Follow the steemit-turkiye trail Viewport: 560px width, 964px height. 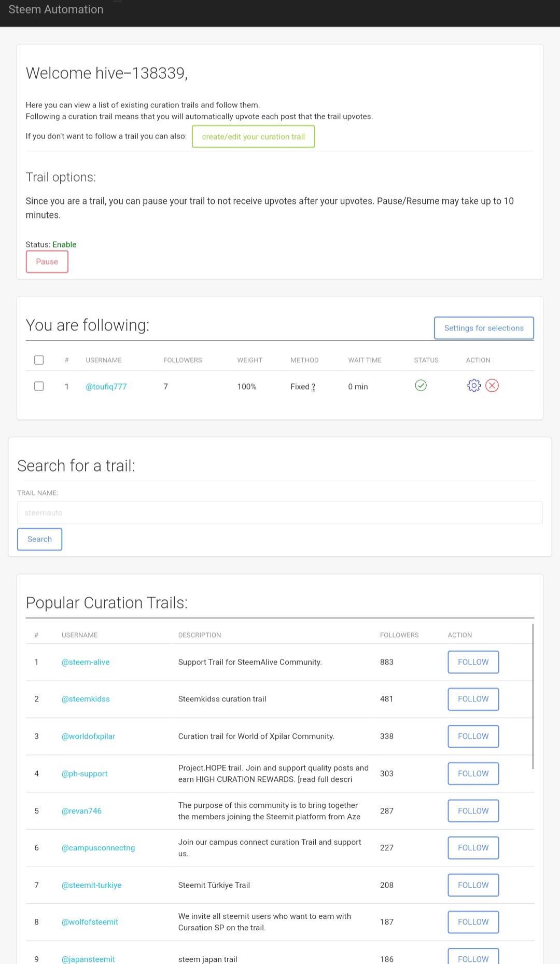[x=473, y=885]
